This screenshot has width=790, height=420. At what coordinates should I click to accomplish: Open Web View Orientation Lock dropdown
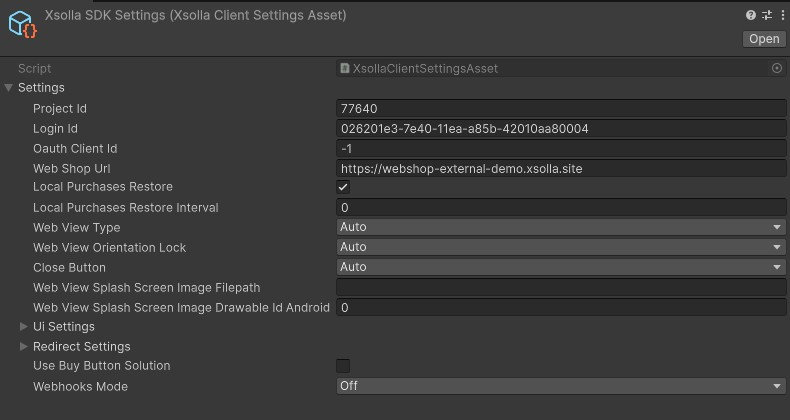pyautogui.click(x=561, y=247)
